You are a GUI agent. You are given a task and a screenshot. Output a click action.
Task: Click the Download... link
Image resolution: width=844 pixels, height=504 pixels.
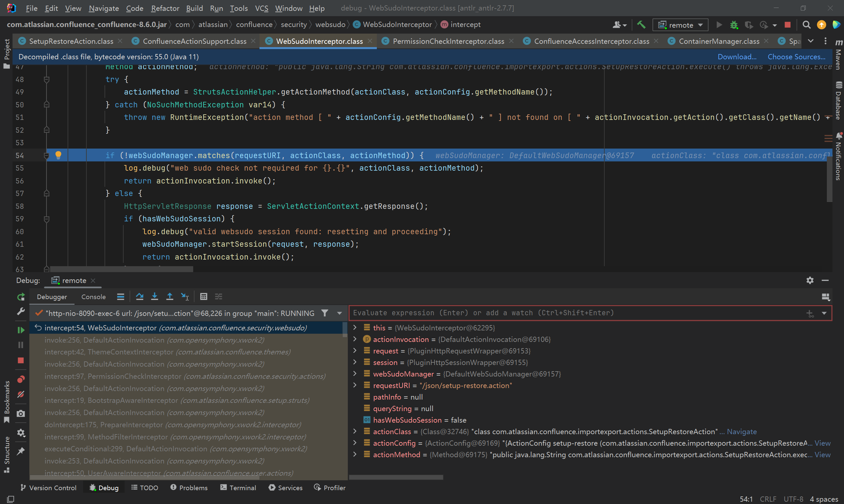[x=737, y=57]
